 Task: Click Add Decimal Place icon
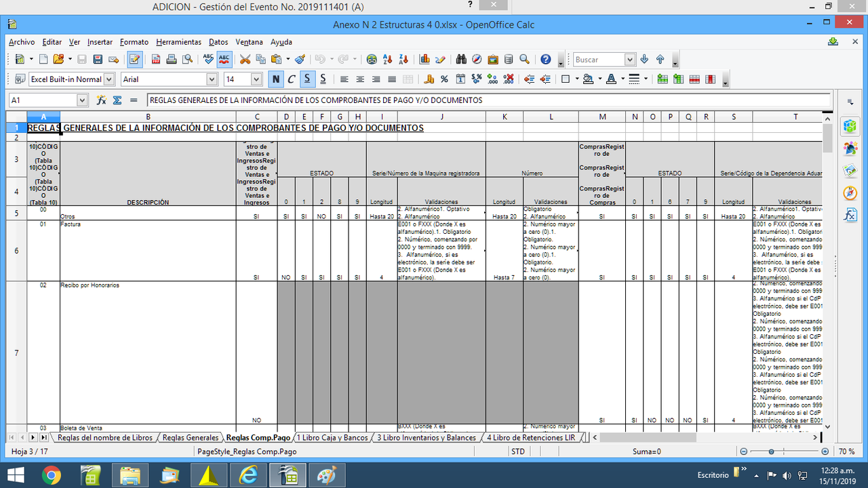pos(493,79)
